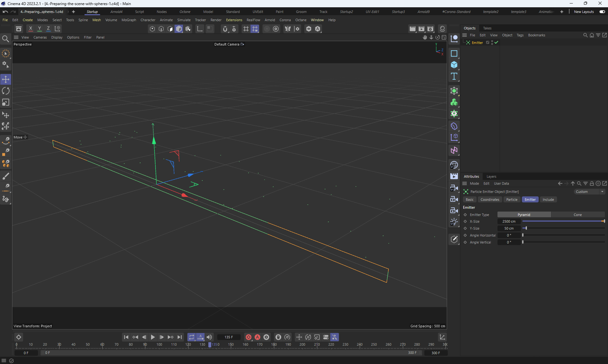Click the X-Size 2500 cm field

coord(509,221)
